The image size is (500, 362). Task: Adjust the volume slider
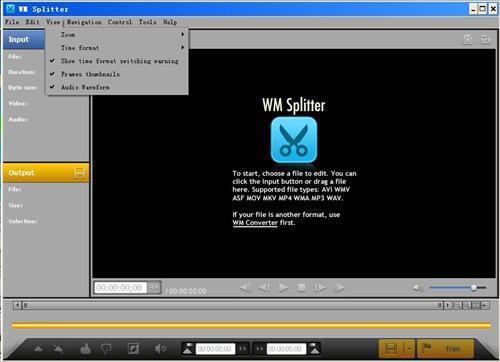[x=457, y=287]
